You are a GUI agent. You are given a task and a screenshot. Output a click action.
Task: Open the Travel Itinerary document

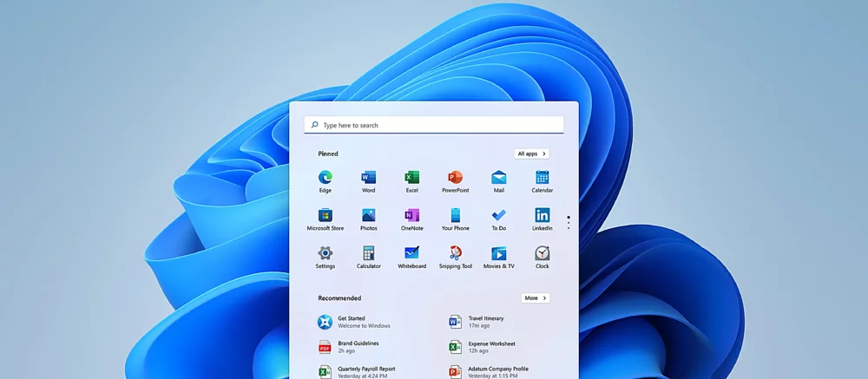pyautogui.click(x=486, y=322)
